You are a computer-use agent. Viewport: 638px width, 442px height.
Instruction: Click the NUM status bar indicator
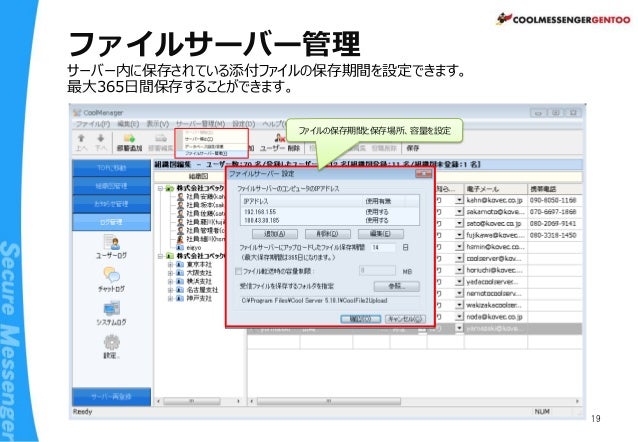[x=542, y=412]
